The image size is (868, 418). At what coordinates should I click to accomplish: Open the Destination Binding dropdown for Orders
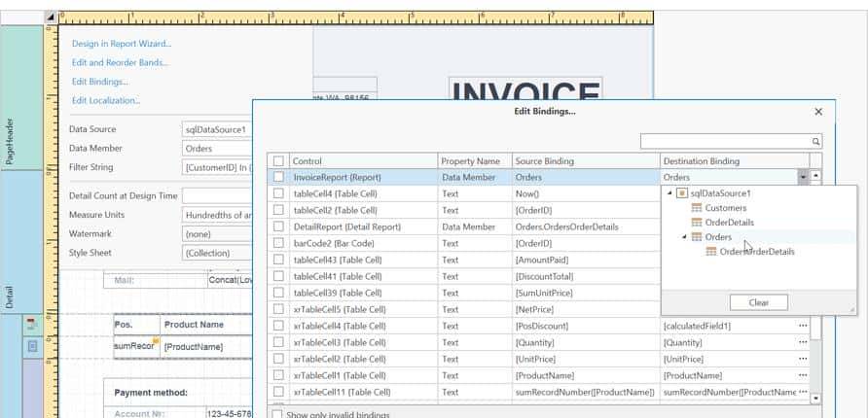tap(802, 178)
